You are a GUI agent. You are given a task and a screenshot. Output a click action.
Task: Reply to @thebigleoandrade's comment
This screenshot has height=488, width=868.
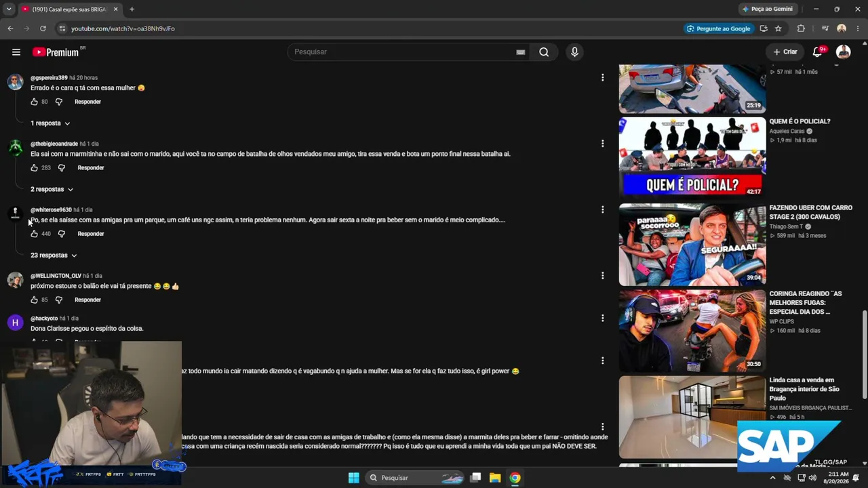pyautogui.click(x=91, y=168)
